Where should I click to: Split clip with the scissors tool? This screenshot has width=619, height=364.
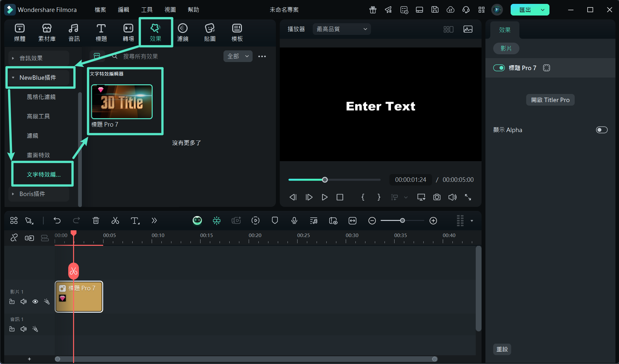pyautogui.click(x=115, y=221)
